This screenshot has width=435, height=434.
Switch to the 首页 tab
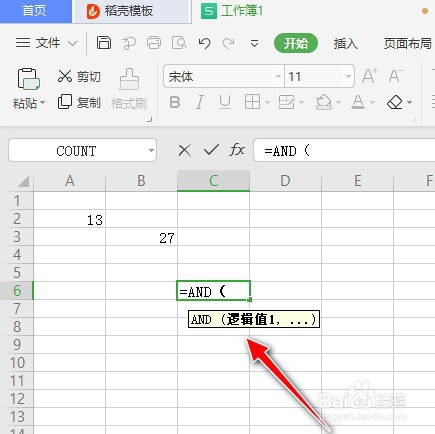(35, 11)
